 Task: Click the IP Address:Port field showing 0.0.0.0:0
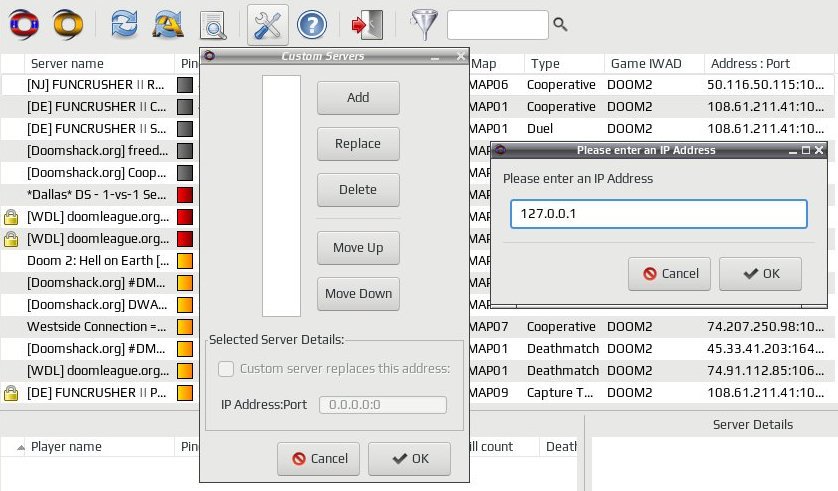tap(383, 404)
